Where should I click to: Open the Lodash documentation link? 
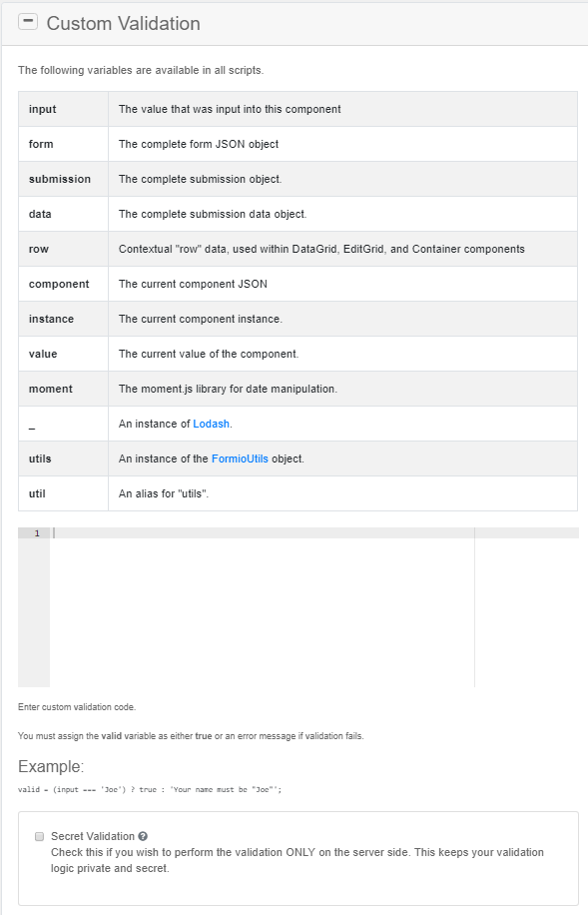[x=211, y=424]
